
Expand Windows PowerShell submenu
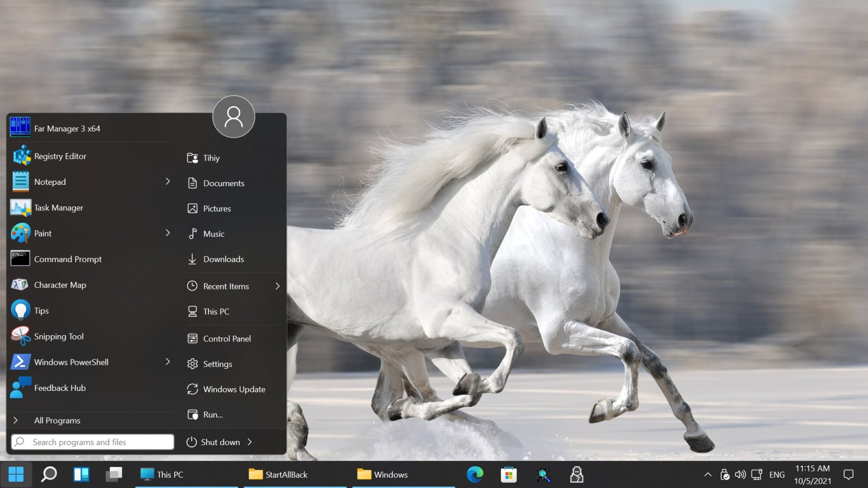tap(168, 362)
